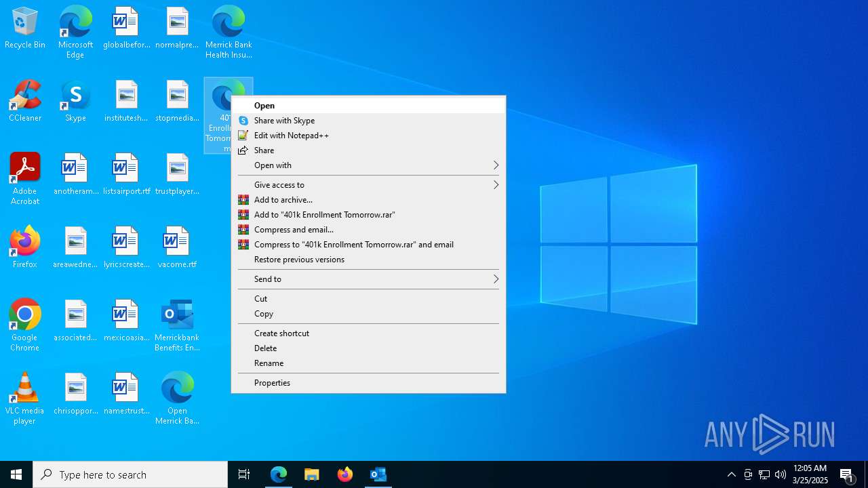
Task: Select the associated... image file icon
Action: click(75, 321)
